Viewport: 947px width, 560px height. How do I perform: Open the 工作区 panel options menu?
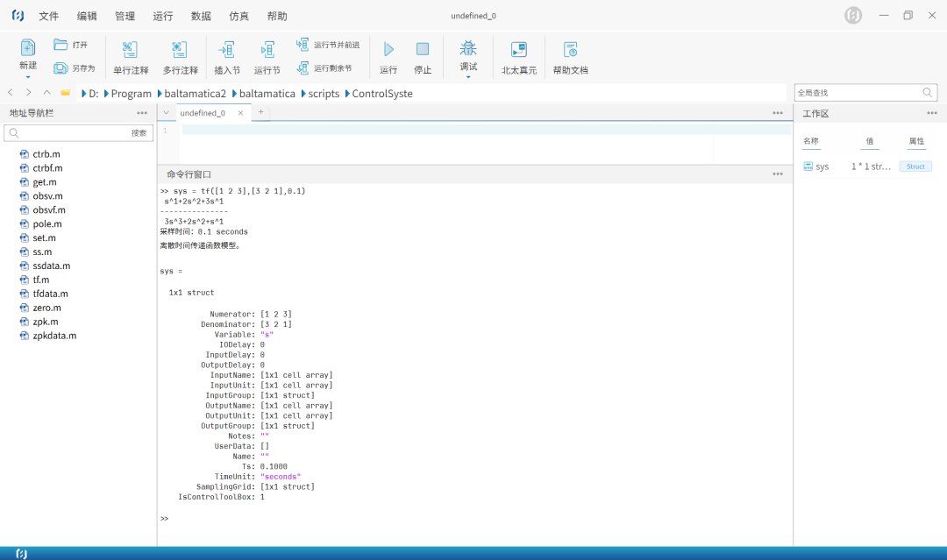[931, 113]
